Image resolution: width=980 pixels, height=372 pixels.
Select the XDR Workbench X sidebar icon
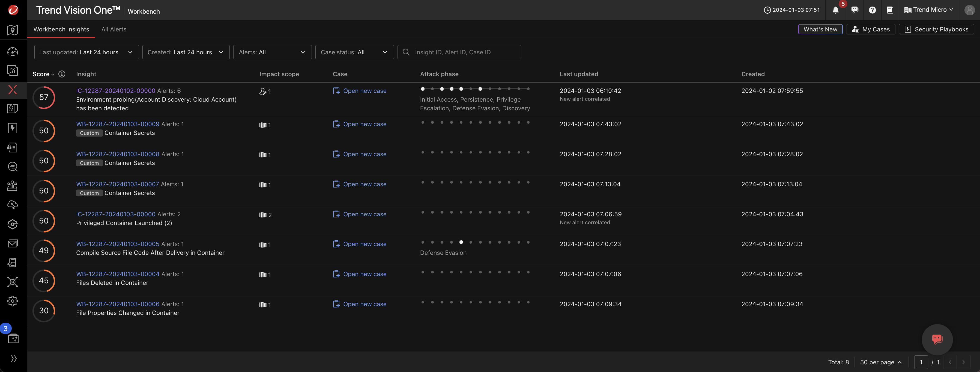13,90
